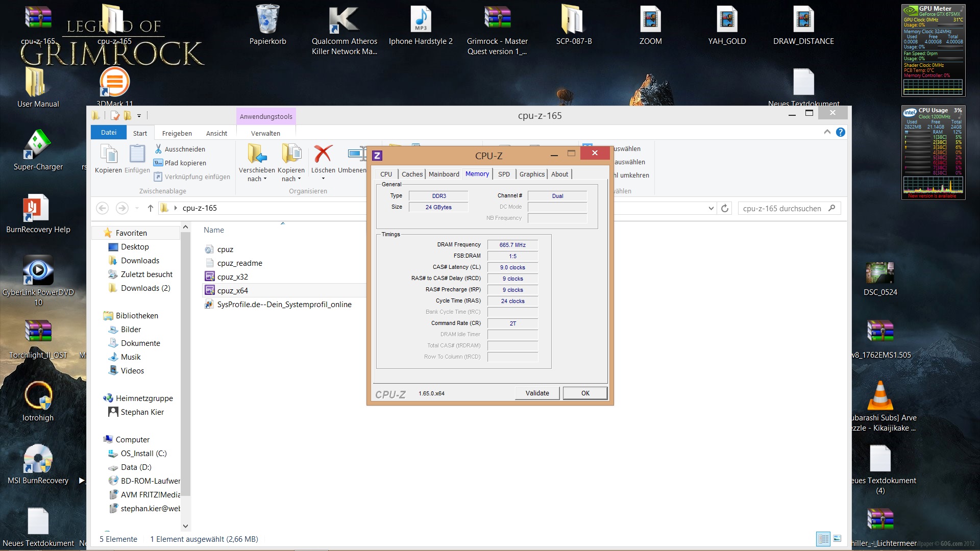The image size is (980, 551).
Task: Switch to the SPD tab in CPU-Z
Action: (504, 174)
